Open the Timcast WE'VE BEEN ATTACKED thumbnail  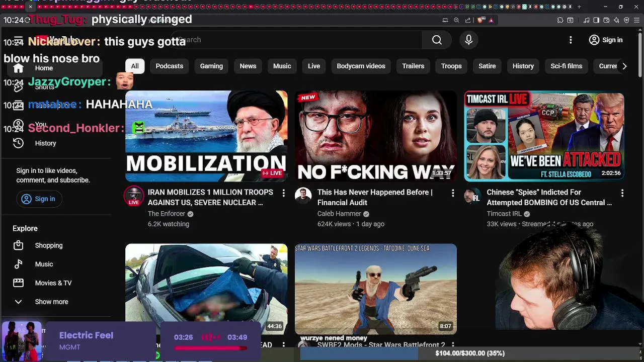coord(544,136)
